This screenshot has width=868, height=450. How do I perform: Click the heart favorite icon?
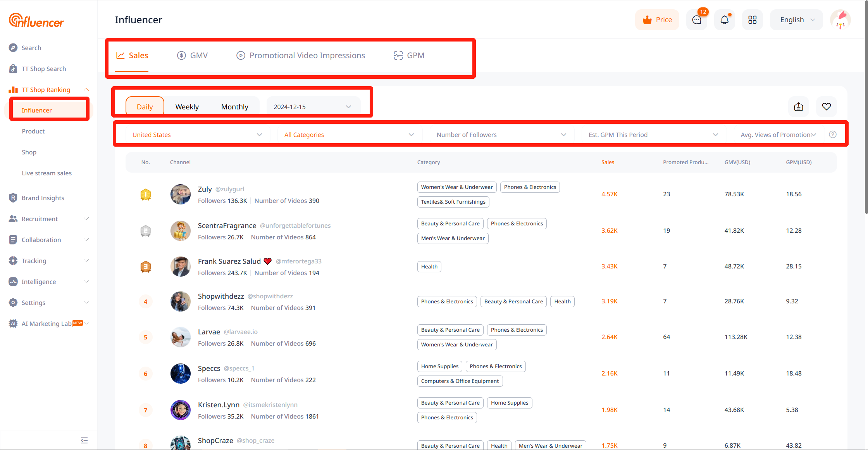[827, 107]
